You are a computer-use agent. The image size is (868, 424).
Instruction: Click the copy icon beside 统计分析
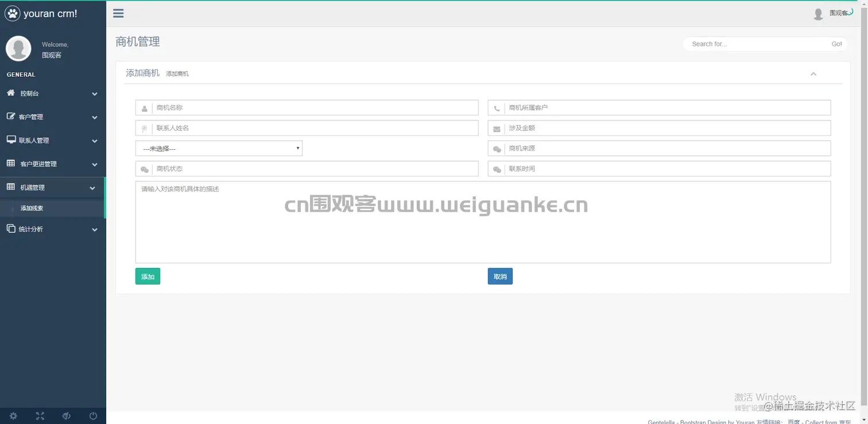coord(10,228)
